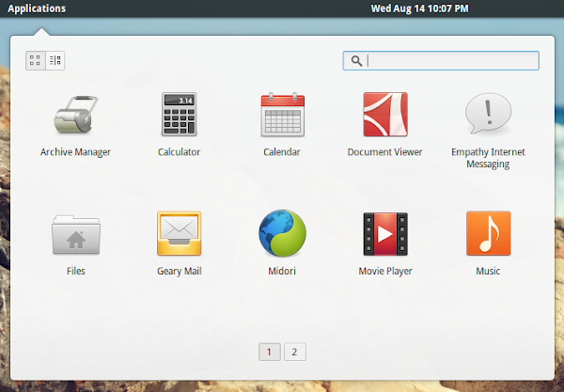Click the "Geary Mail" label
The width and height of the screenshot is (564, 392).
point(180,271)
